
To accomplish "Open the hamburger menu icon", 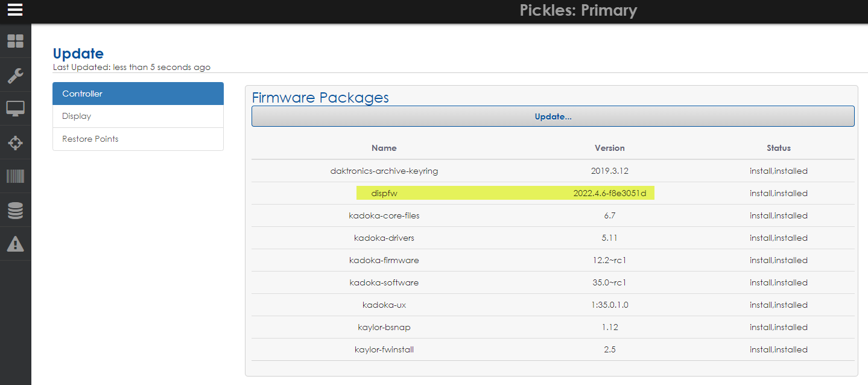I will [15, 10].
